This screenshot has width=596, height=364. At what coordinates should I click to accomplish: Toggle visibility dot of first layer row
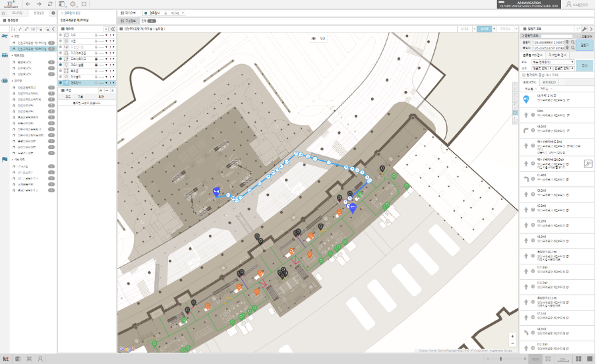tap(61, 34)
